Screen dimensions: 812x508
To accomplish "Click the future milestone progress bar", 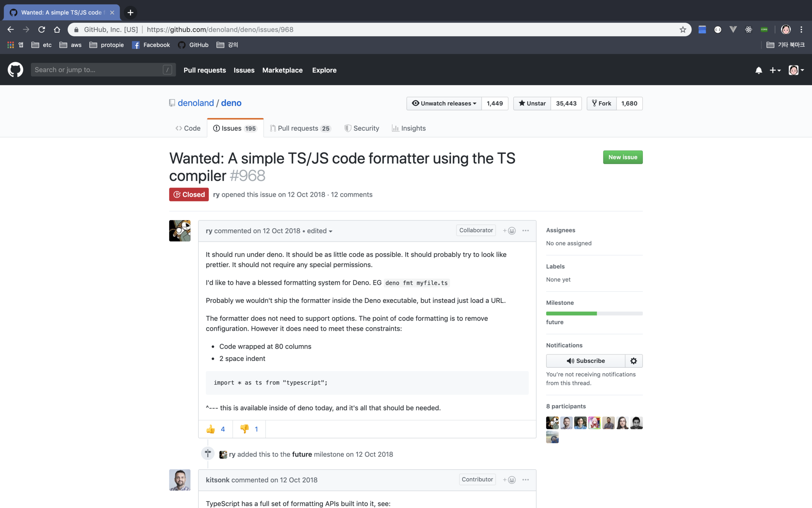I will (x=594, y=313).
